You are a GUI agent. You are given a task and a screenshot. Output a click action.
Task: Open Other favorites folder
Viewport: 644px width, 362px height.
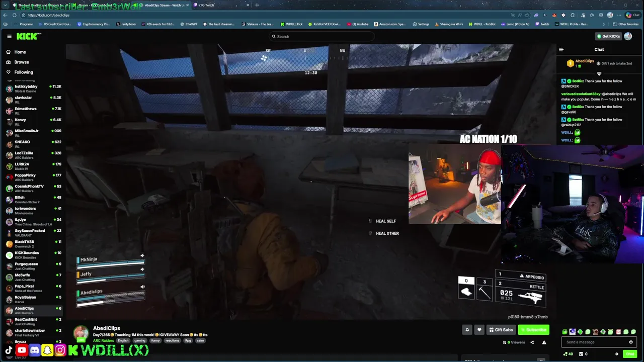pos(626,24)
